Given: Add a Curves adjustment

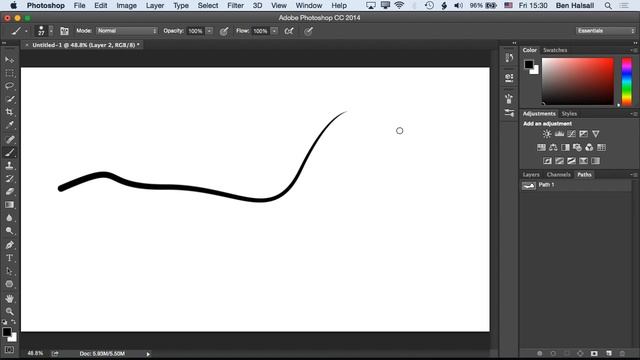Looking at the screenshot, I should 571,134.
